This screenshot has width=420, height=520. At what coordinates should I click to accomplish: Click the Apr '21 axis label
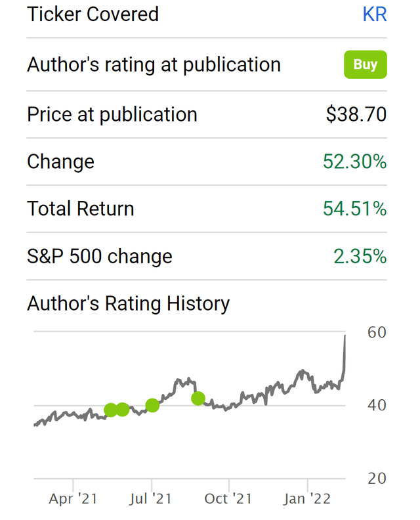(x=73, y=499)
